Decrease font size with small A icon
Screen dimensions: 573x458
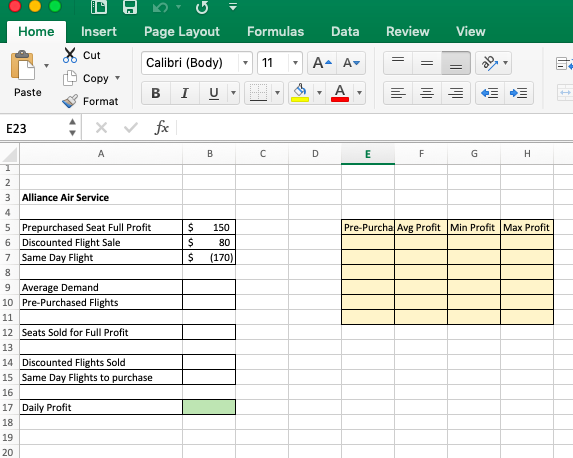pos(351,63)
